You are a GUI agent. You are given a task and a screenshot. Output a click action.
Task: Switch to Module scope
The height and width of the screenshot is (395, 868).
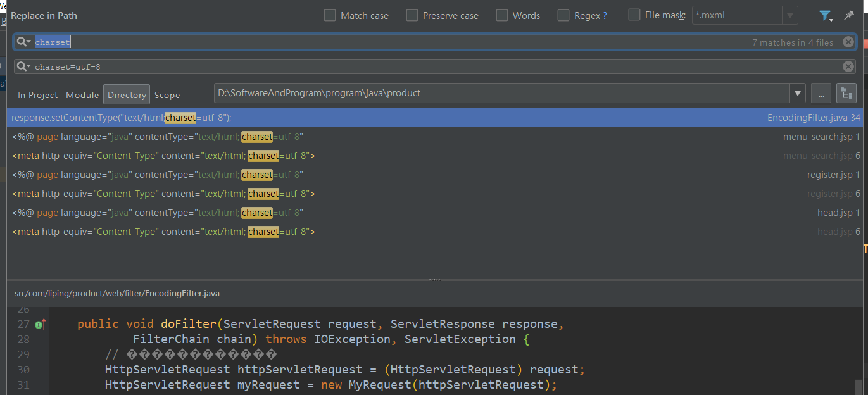(82, 95)
